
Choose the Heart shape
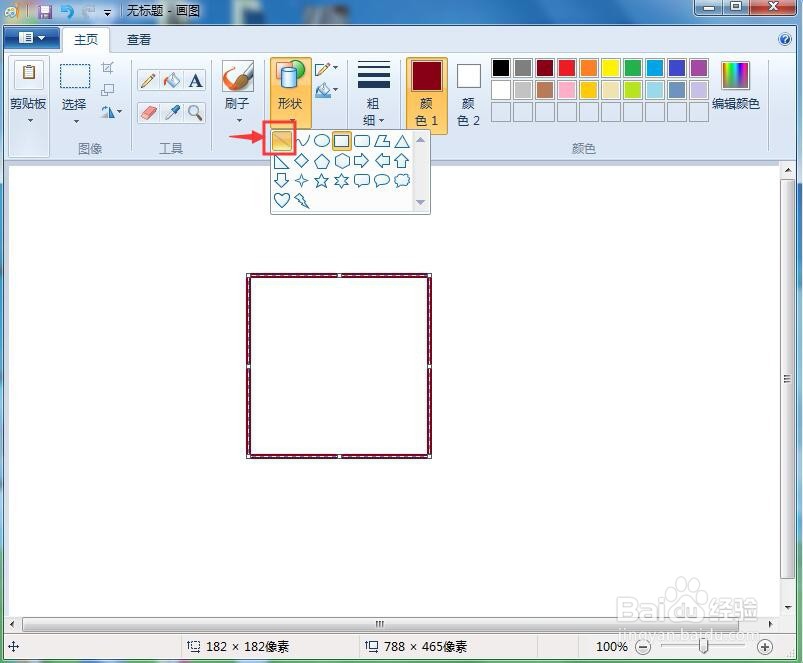tap(282, 200)
